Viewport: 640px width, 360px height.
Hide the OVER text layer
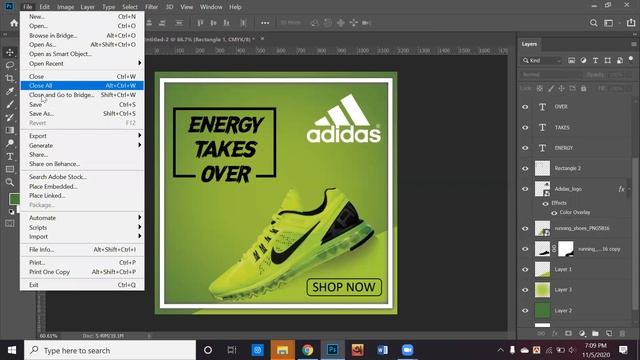pyautogui.click(x=525, y=107)
